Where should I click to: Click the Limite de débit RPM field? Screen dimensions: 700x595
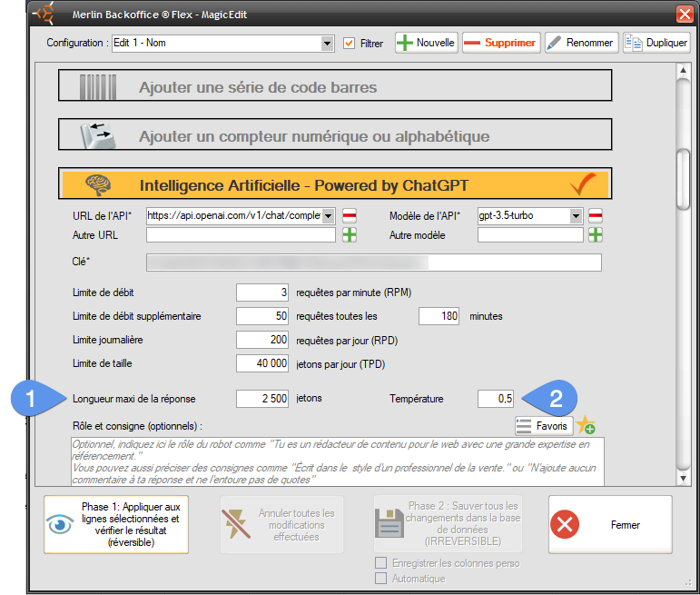pyautogui.click(x=262, y=293)
